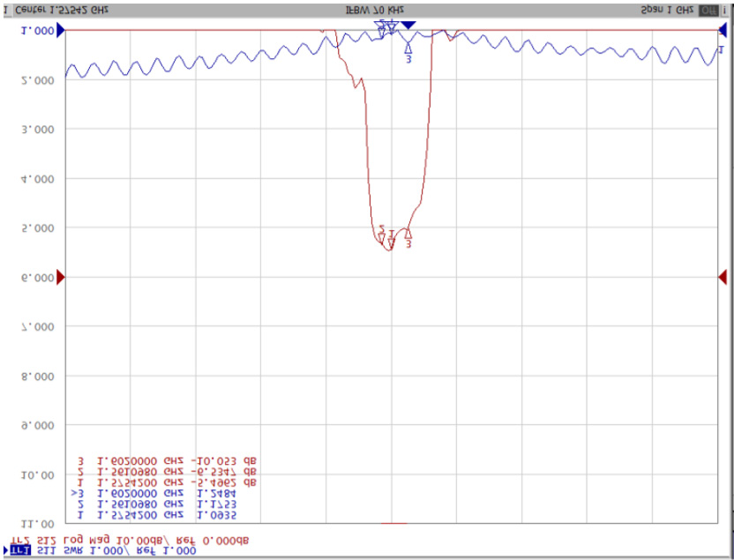Click the red reference arrow on right edge
This screenshot has height=560, width=734.
pos(723,278)
